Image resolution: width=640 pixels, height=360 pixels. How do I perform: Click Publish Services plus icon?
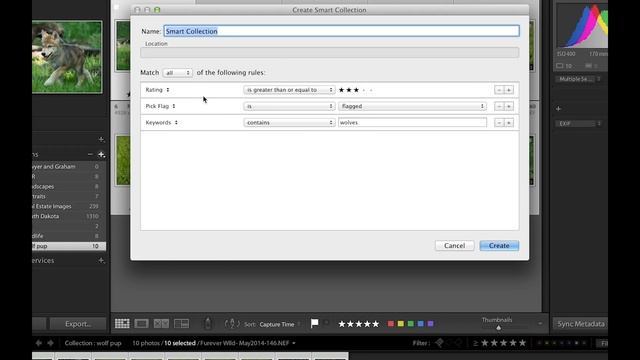point(101,260)
